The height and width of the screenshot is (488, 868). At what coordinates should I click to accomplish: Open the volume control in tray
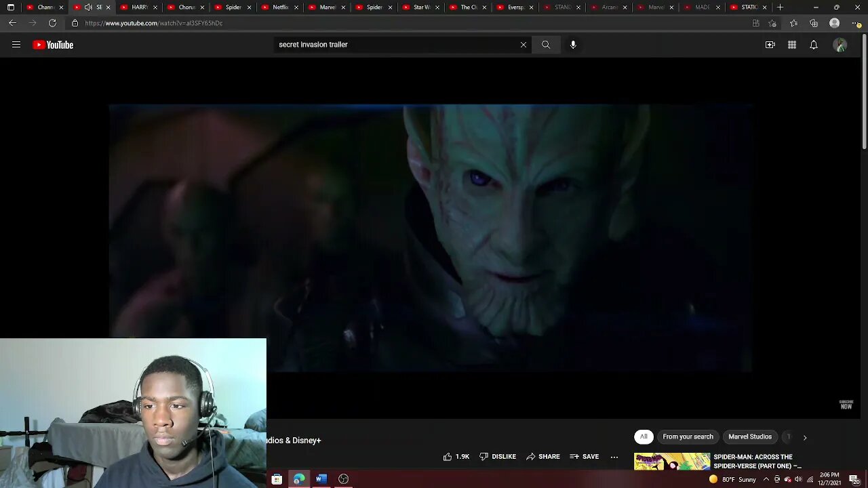click(x=798, y=479)
